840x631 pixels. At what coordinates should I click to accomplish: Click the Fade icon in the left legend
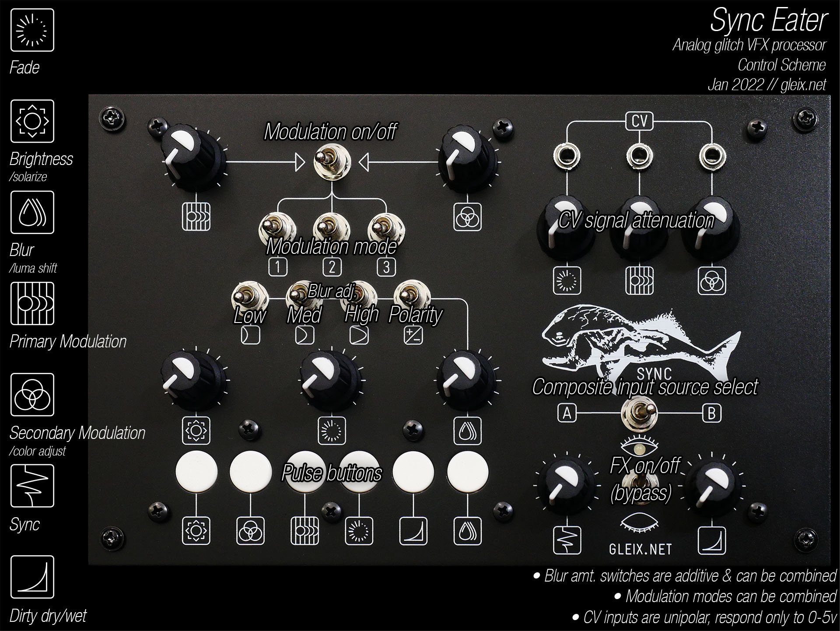click(32, 30)
